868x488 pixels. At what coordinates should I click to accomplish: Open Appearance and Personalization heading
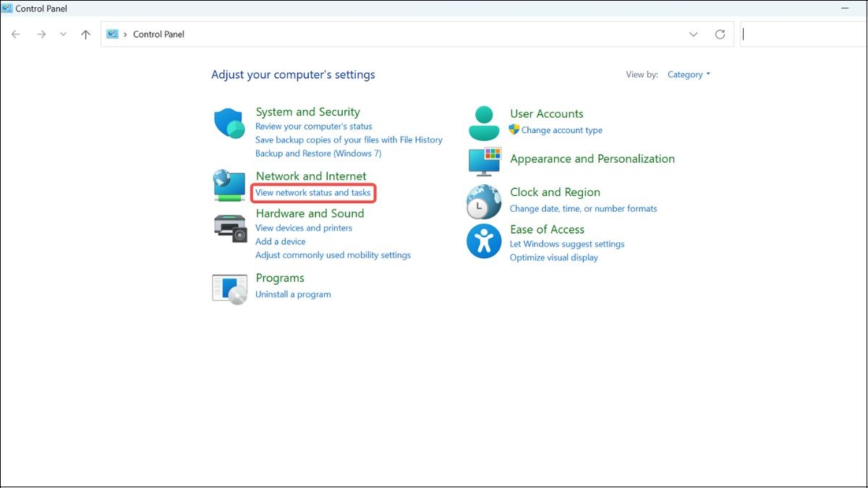592,159
